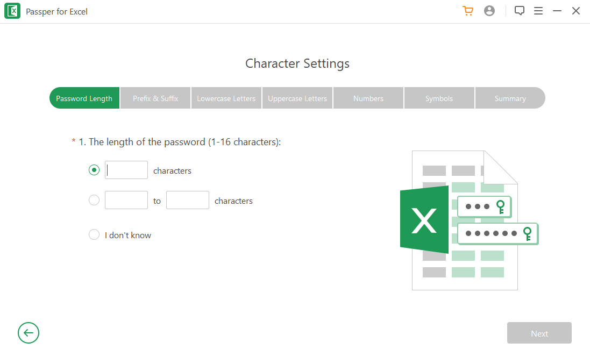Screen dimensions: 590x364
Task: Focus the maximum length range field
Action: tap(188, 200)
